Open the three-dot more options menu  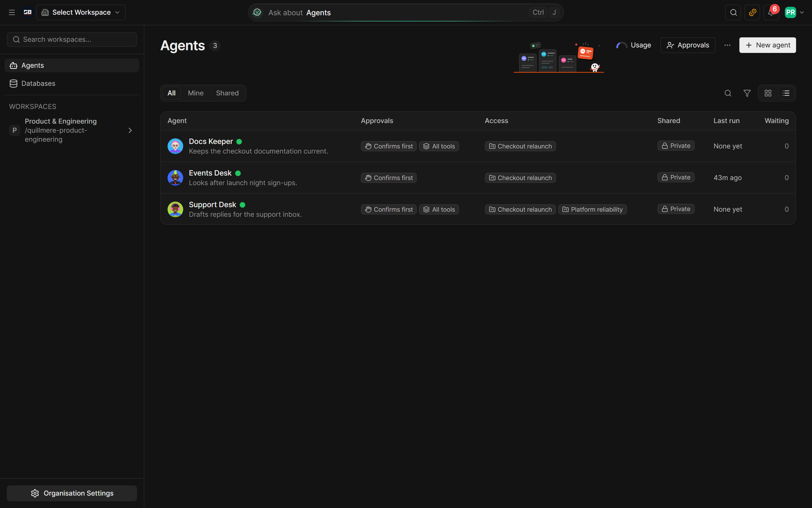tap(727, 45)
